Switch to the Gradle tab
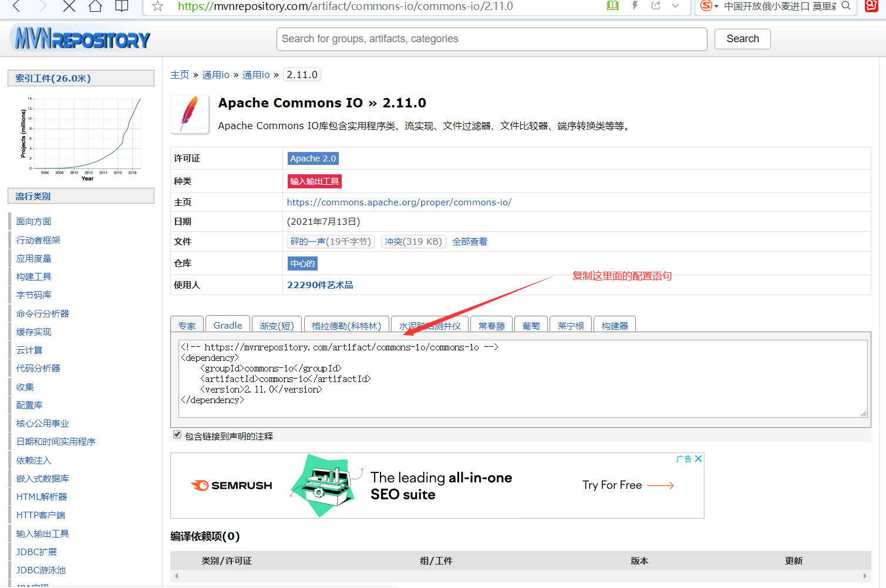 point(228,325)
